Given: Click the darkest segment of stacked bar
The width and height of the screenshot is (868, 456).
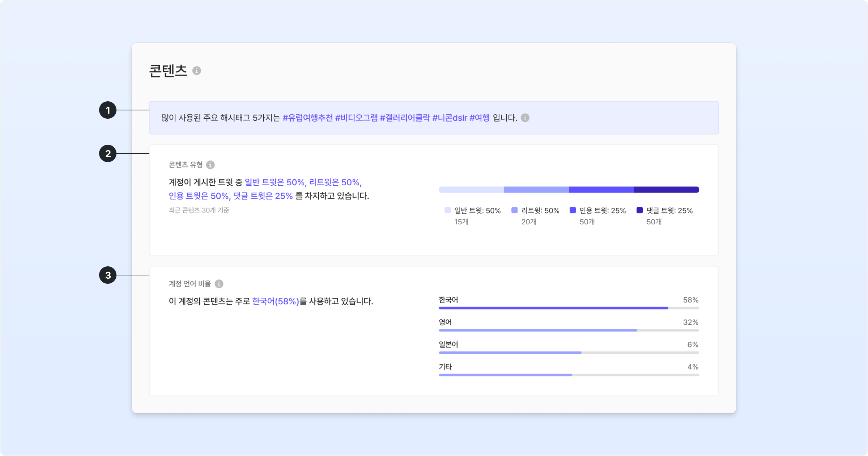Looking at the screenshot, I should coord(666,190).
